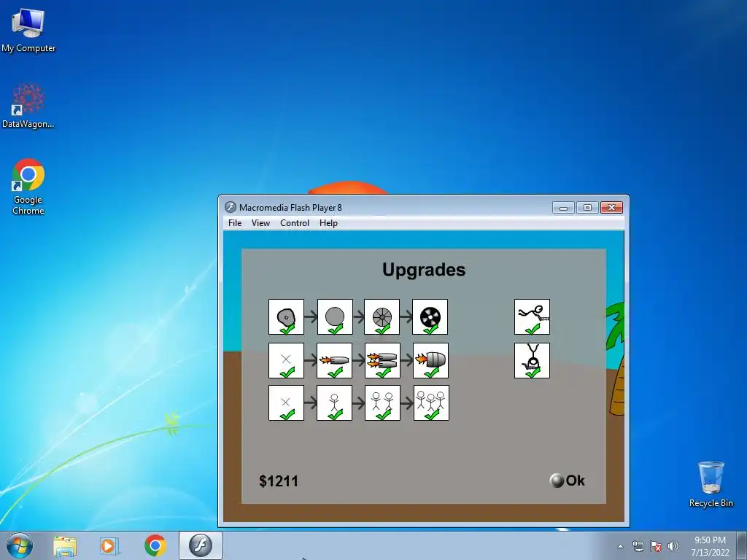Select the large jet engine upgrade
Screen dimensions: 747x560
tap(430, 360)
